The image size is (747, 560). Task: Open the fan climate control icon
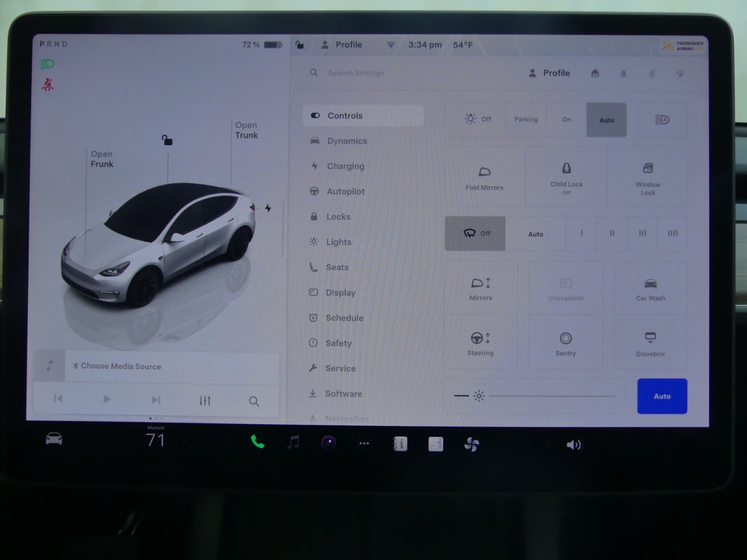472,444
